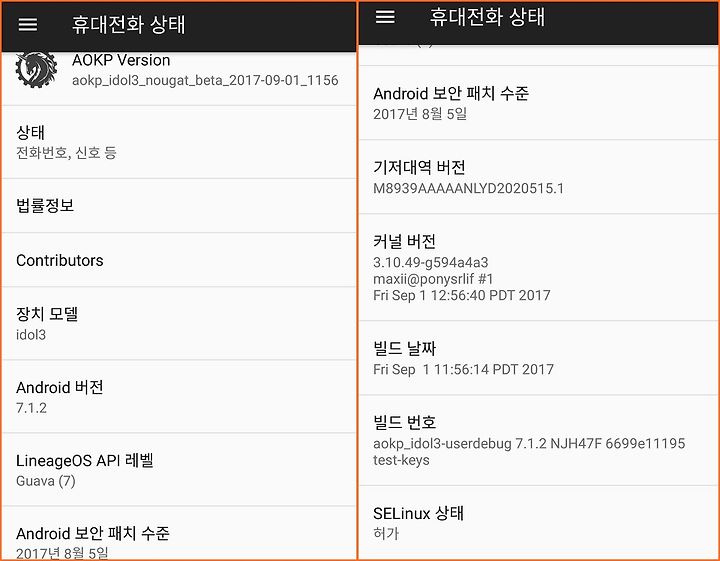Tap 빌드 번호 row
The height and width of the screenshot is (561, 720).
point(539,440)
